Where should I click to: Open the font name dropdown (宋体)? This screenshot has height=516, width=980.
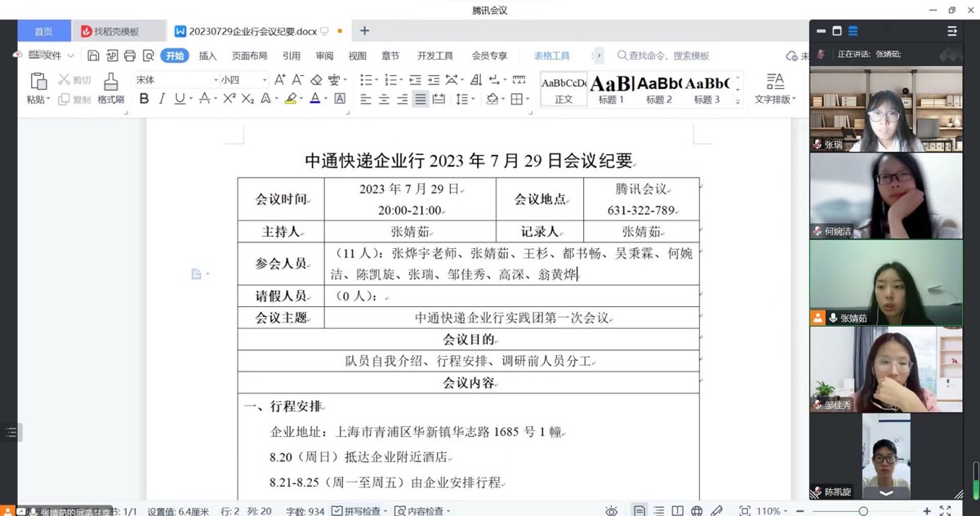pyautogui.click(x=173, y=80)
